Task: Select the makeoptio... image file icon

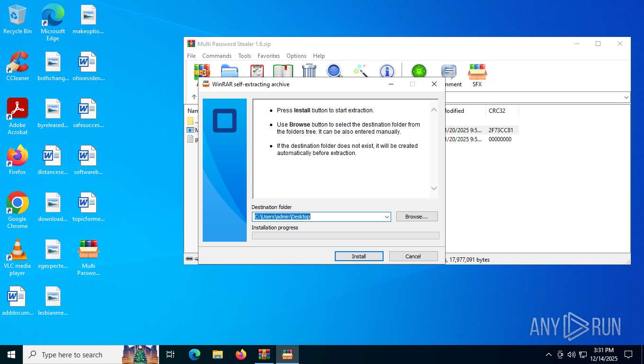Action: [89, 19]
